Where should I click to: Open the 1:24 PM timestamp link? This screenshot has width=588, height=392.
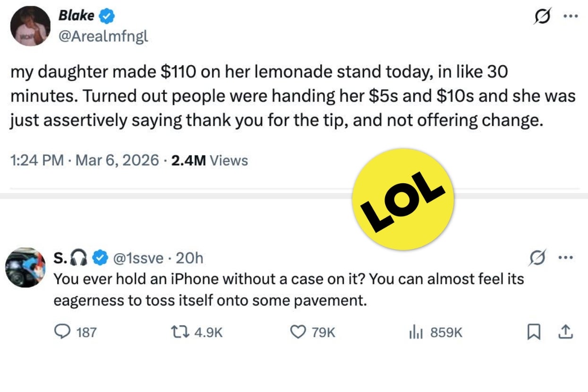[x=36, y=161]
